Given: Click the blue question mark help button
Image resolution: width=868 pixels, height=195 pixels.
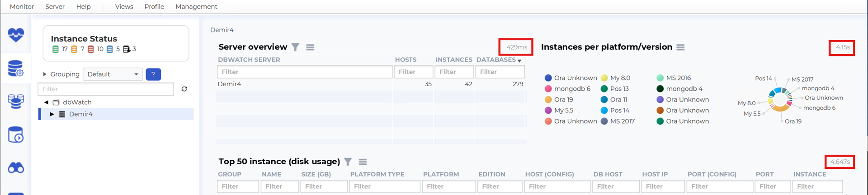Looking at the screenshot, I should pos(153,74).
